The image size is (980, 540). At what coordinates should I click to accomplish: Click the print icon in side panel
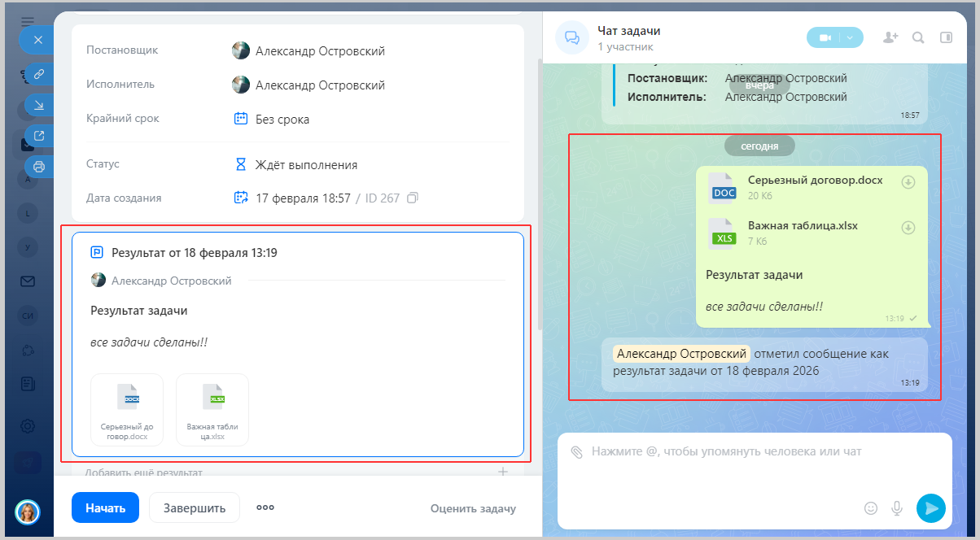pyautogui.click(x=38, y=167)
